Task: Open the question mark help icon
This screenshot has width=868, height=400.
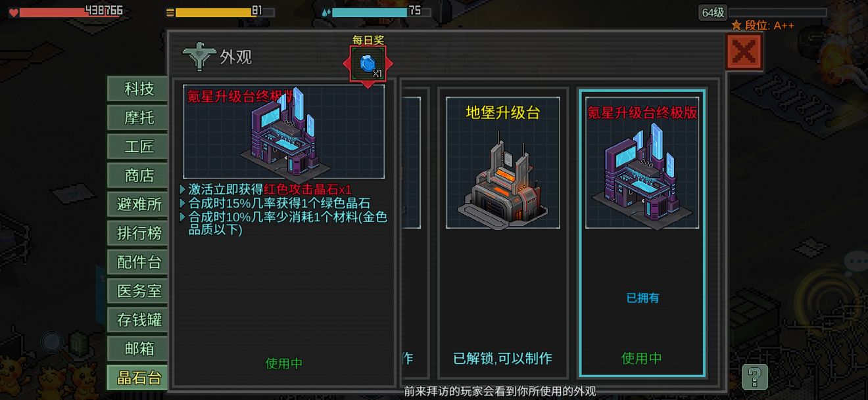Action: pyautogui.click(x=755, y=377)
